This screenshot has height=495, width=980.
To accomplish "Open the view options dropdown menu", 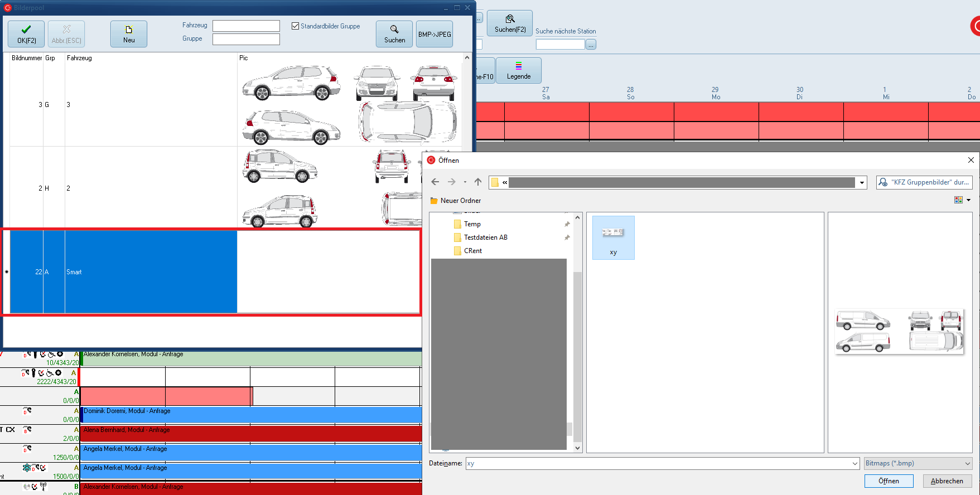I will pos(968,200).
